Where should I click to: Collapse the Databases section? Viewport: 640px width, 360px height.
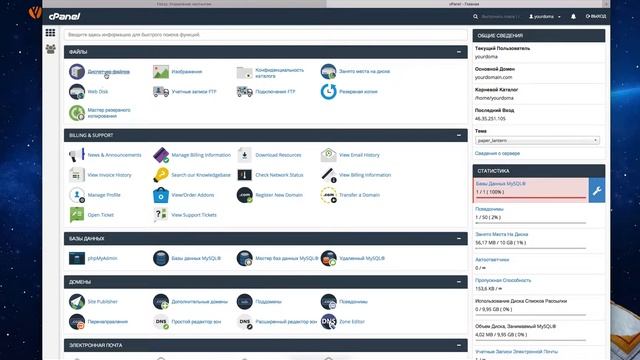[459, 238]
